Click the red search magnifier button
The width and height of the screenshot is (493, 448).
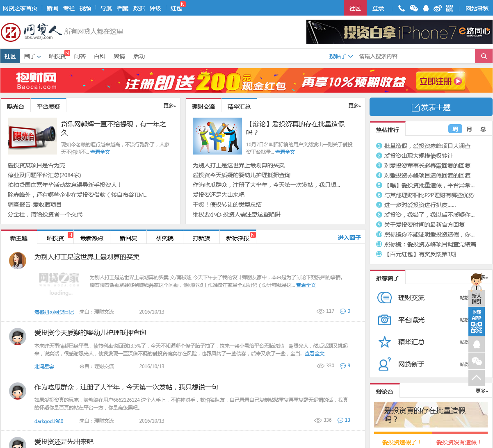click(x=484, y=56)
